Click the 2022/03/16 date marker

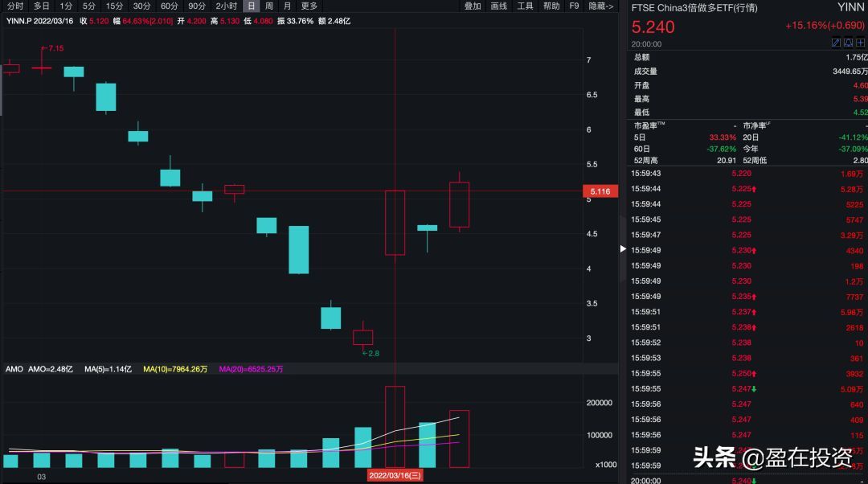coord(395,475)
